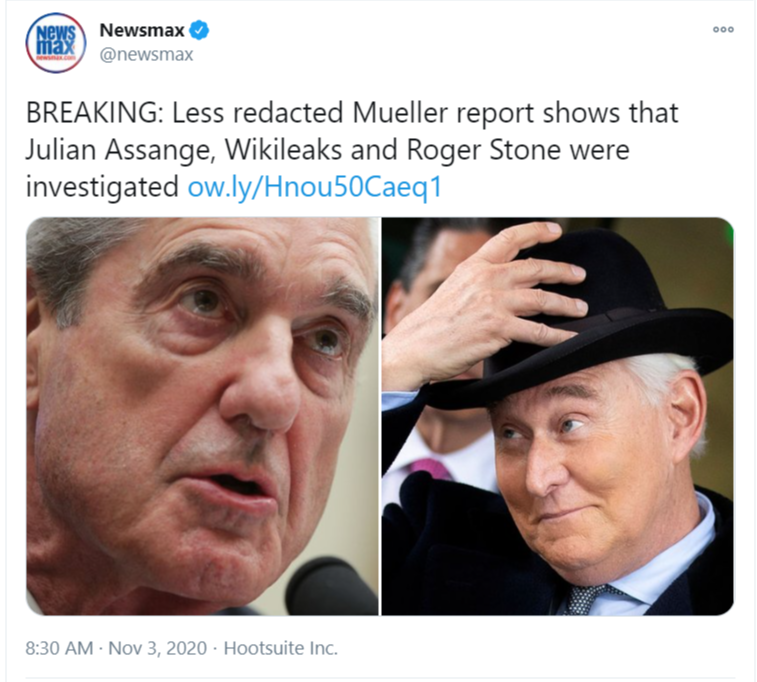Click the microphone in the left photo
Viewport: 757px width, 682px height.
[332, 586]
